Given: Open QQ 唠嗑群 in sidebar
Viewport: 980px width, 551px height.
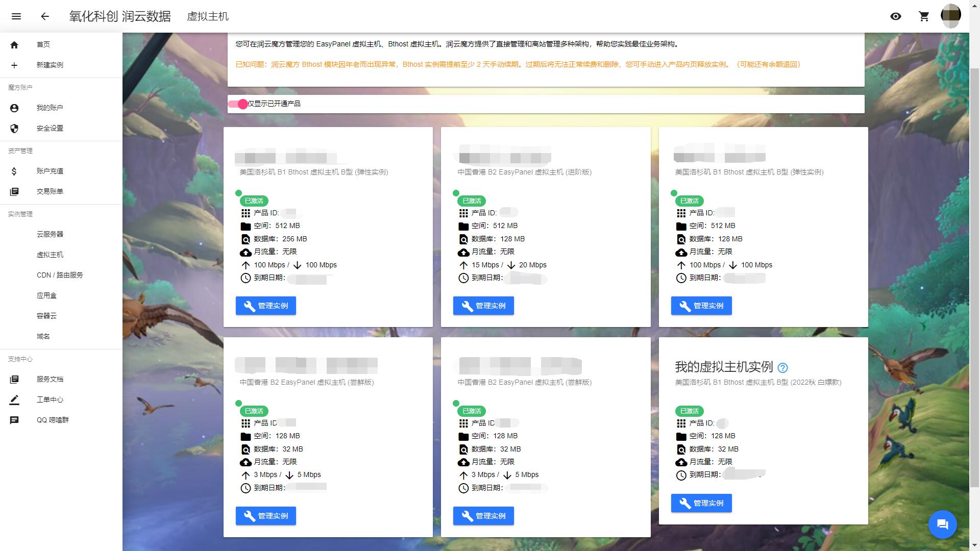Looking at the screenshot, I should pyautogui.click(x=61, y=420).
